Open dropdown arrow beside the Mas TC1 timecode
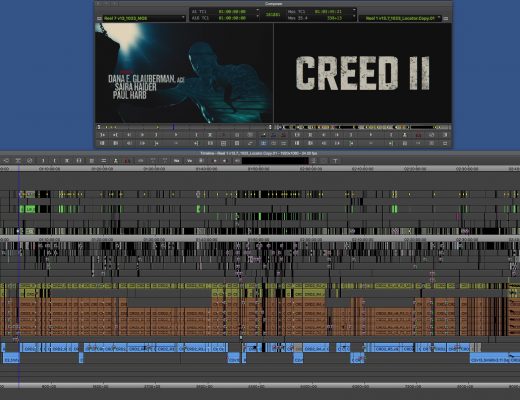This screenshot has height=400, width=520. click(x=354, y=11)
